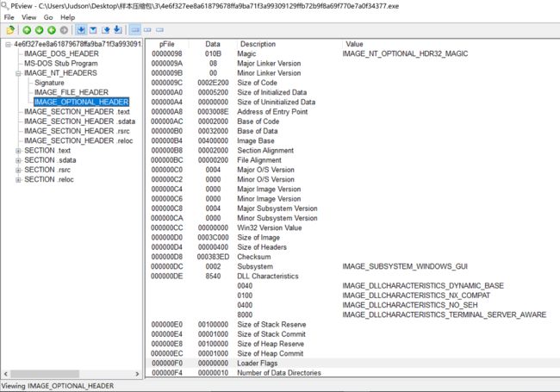The height and width of the screenshot is (392, 560).
Task: Expand the SECTION .text node
Action: tap(18, 151)
